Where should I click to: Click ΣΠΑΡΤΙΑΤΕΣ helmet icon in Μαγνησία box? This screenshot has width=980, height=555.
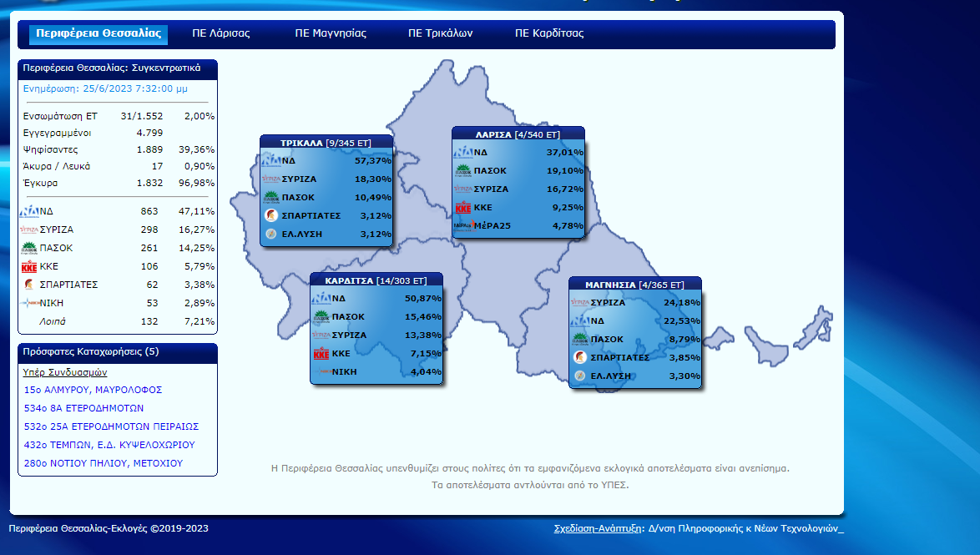578,357
